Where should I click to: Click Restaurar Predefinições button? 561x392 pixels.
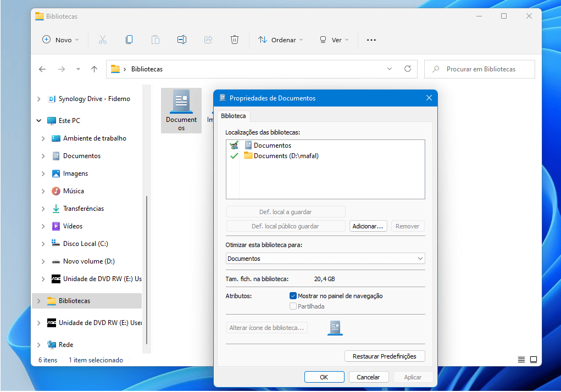tap(385, 356)
